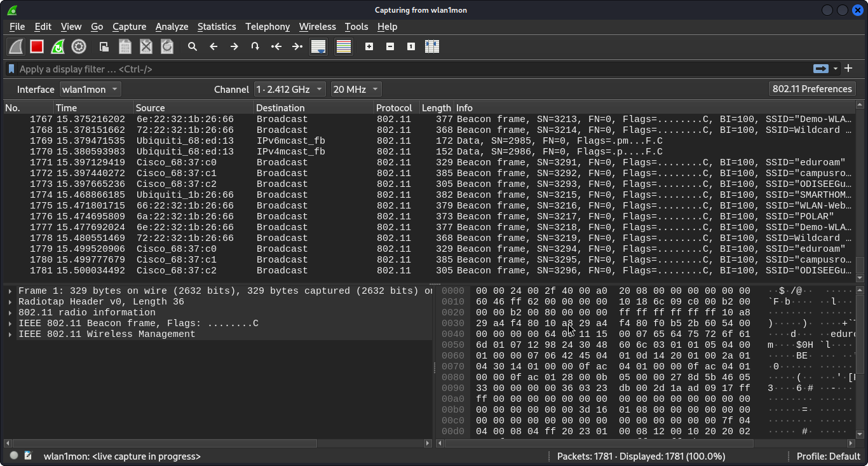The width and height of the screenshot is (868, 466).
Task: Open the Channel 2.412 GHz dropdown
Action: (289, 89)
